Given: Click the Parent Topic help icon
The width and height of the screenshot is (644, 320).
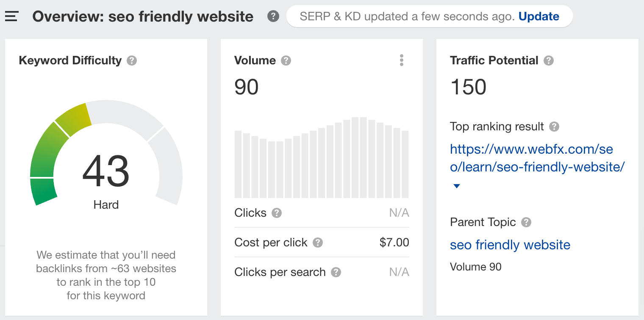Looking at the screenshot, I should [x=527, y=222].
